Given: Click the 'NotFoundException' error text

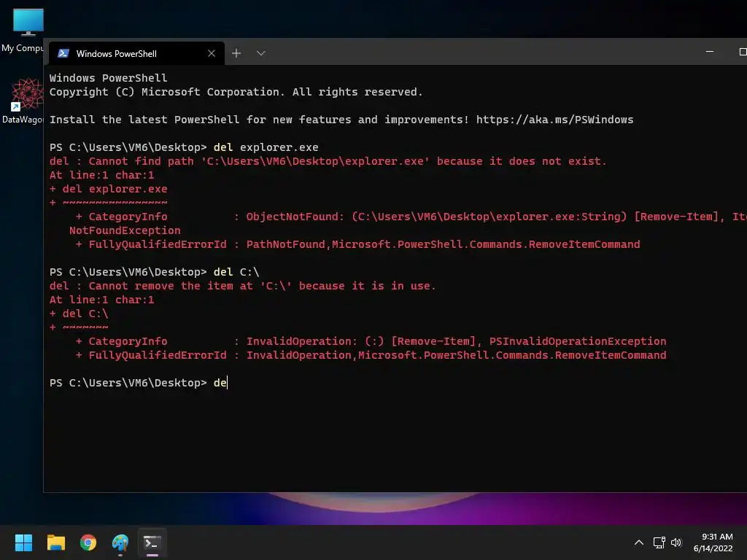Looking at the screenshot, I should point(125,230).
